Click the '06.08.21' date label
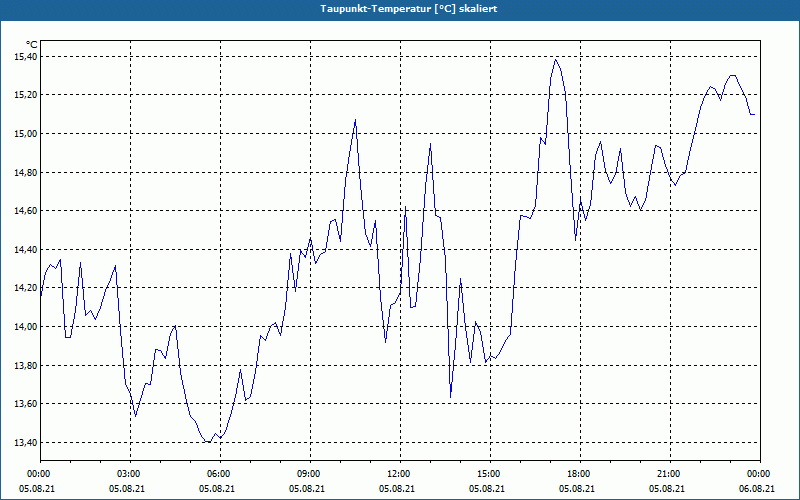The height and width of the screenshot is (500, 800). click(757, 488)
